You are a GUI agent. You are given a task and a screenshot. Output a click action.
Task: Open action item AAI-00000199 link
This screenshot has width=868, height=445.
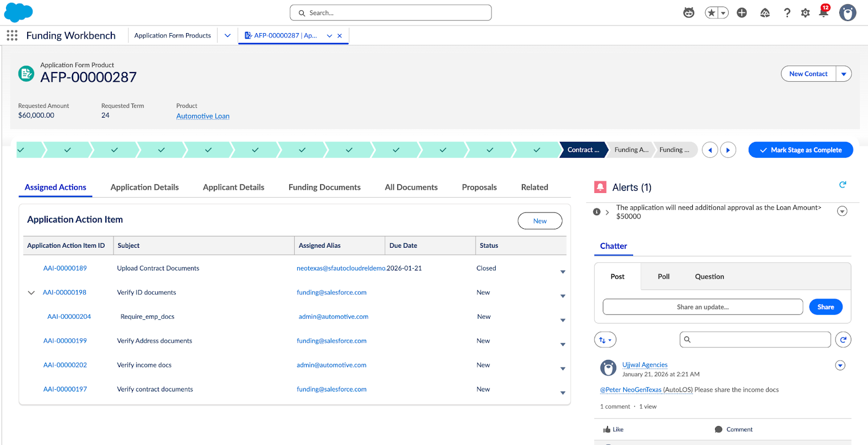65,341
